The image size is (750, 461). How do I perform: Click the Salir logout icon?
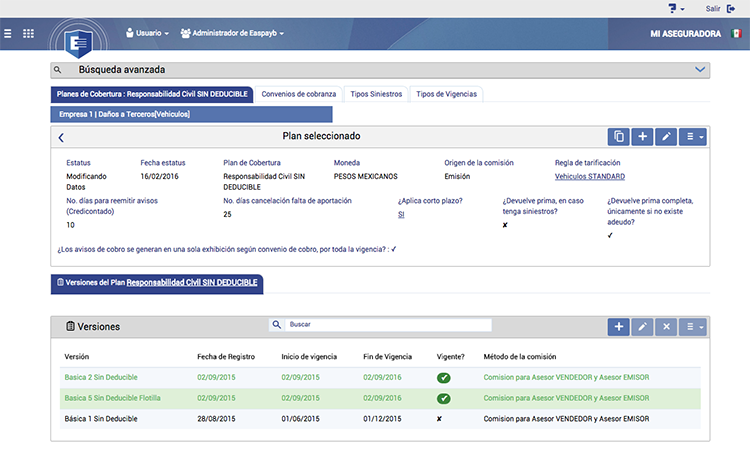click(x=731, y=9)
